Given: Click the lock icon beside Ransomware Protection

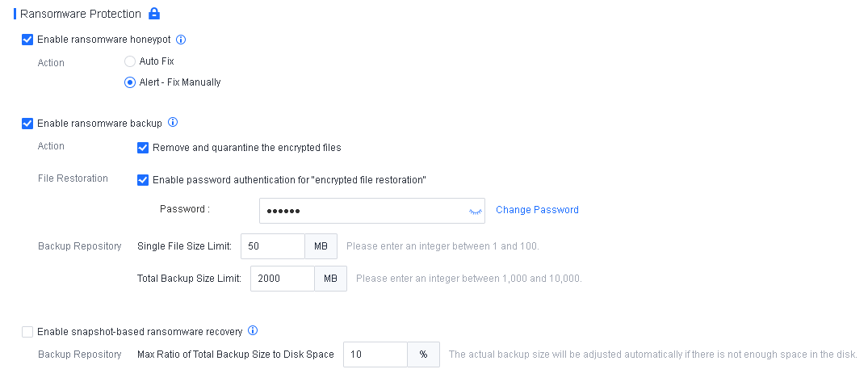Looking at the screenshot, I should click(x=154, y=14).
